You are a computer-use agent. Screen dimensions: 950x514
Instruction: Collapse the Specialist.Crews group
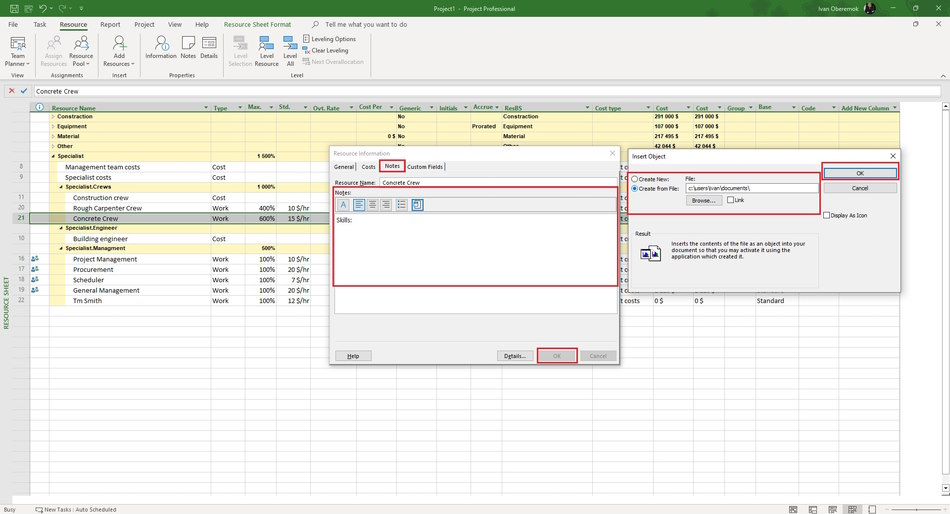point(61,187)
